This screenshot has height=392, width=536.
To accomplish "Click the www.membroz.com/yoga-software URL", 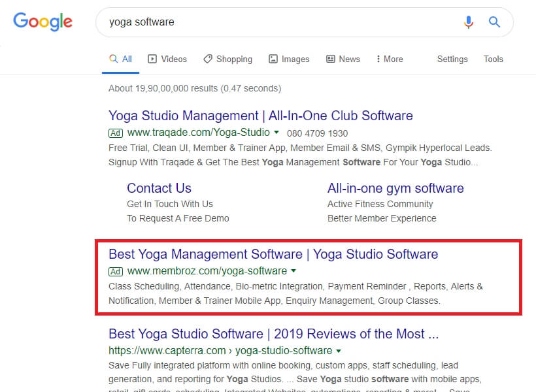I will point(207,271).
